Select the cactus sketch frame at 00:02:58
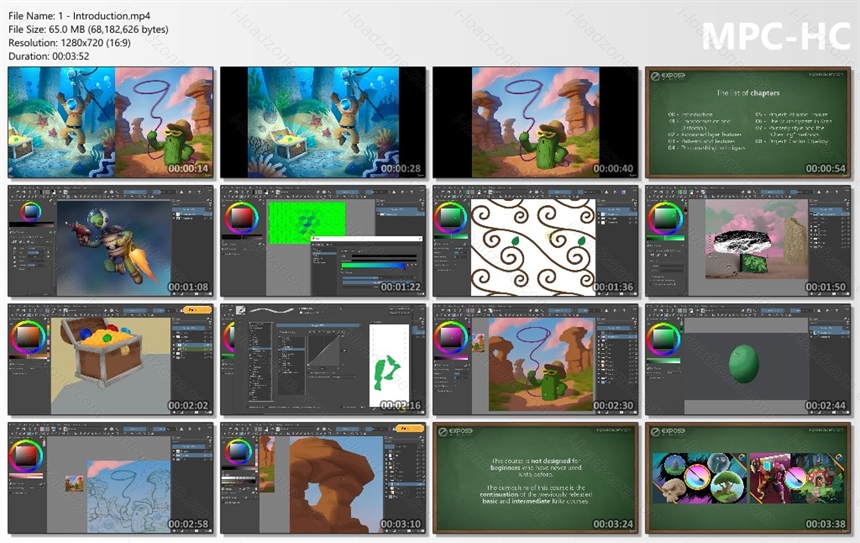 tap(111, 478)
